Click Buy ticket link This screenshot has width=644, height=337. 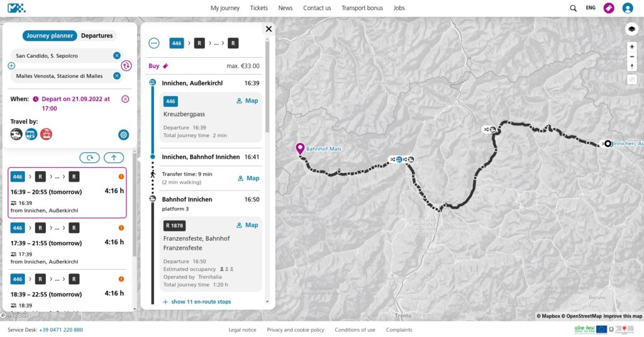point(158,66)
